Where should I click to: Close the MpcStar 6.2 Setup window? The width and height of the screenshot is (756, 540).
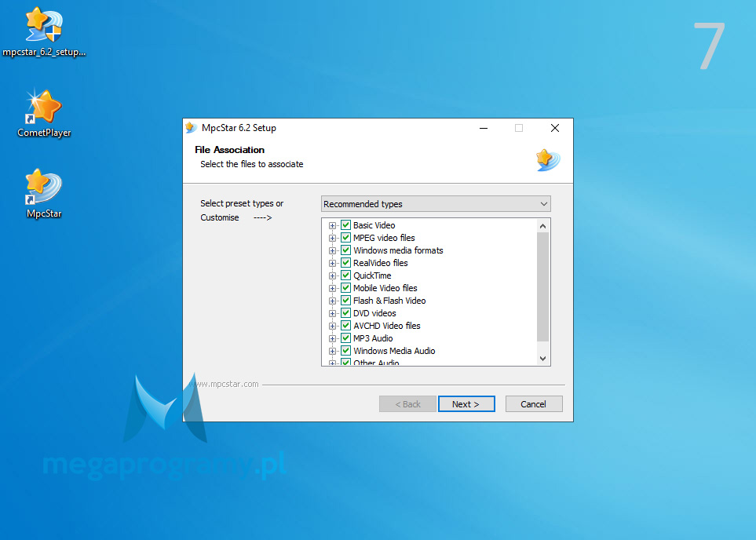[x=555, y=128]
